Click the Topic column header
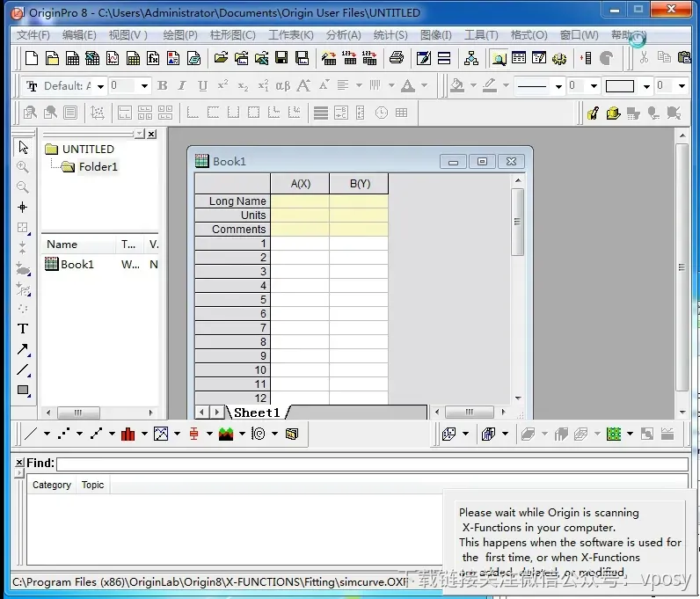The image size is (700, 599). click(92, 485)
